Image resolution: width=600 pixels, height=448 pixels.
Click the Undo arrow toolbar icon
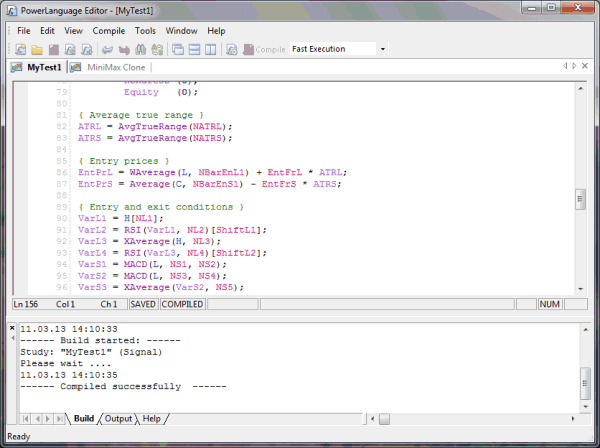click(x=107, y=49)
